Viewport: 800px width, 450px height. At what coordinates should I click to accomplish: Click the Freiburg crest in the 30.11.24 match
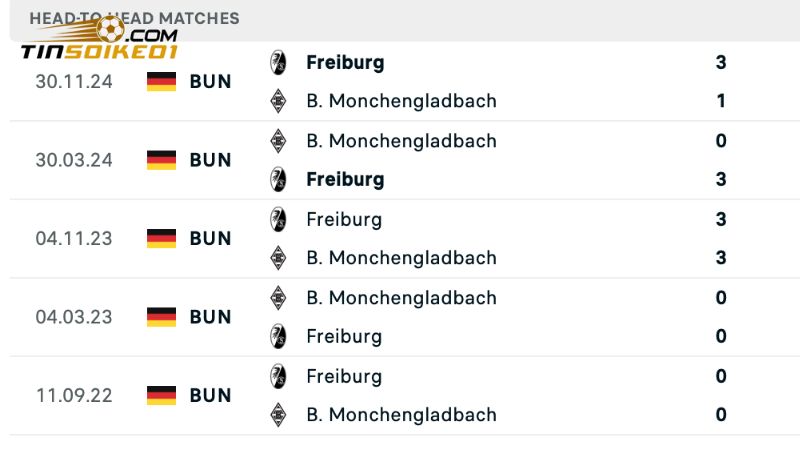[279, 62]
